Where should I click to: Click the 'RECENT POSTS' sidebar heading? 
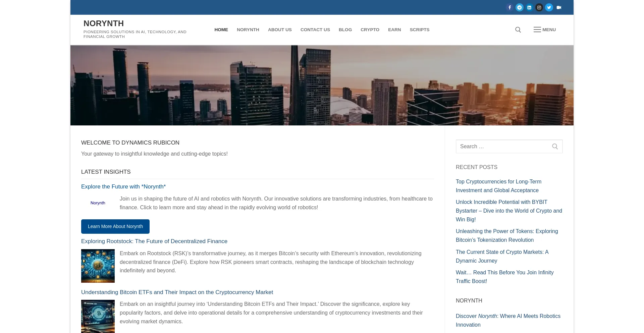[x=477, y=167]
